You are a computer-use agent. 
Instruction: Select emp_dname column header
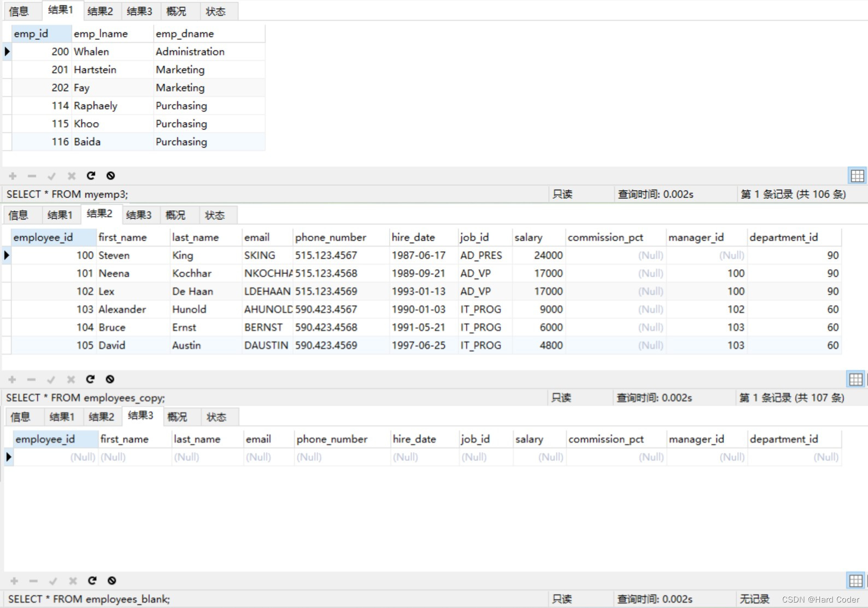209,34
